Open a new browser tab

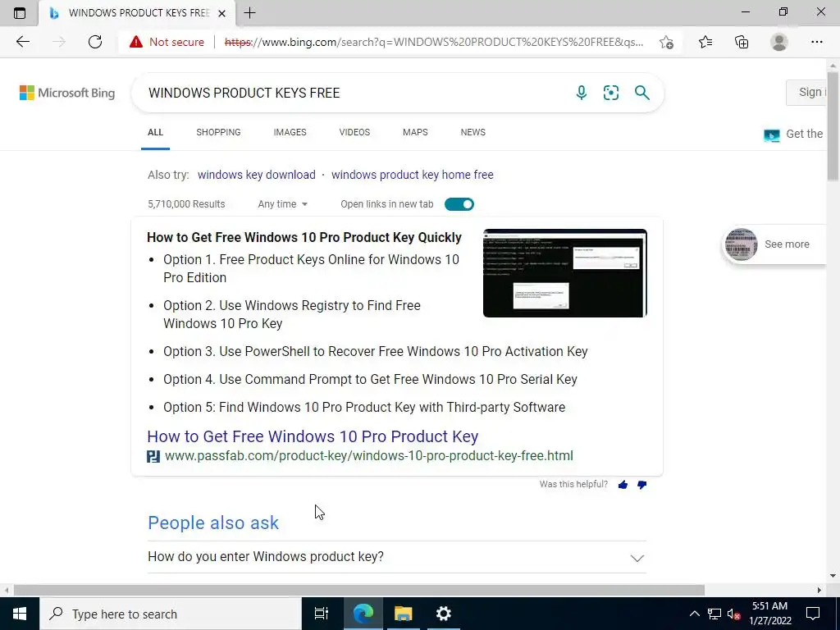tap(249, 13)
